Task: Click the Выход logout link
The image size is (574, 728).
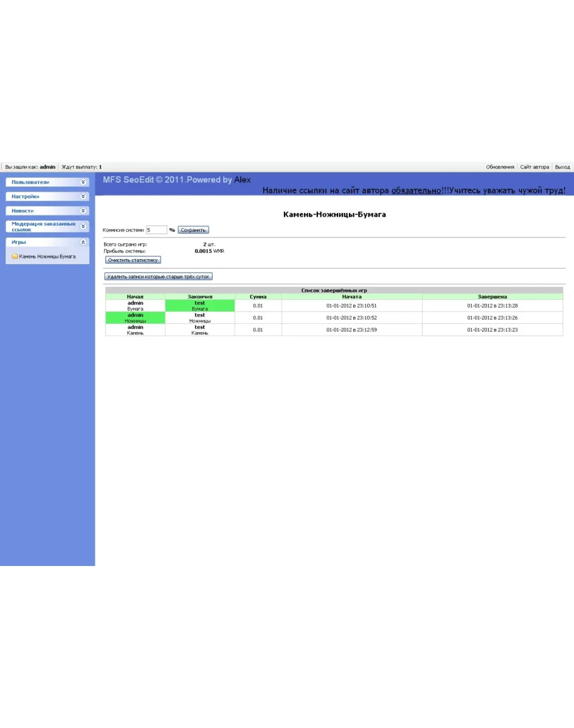Action: click(x=562, y=167)
